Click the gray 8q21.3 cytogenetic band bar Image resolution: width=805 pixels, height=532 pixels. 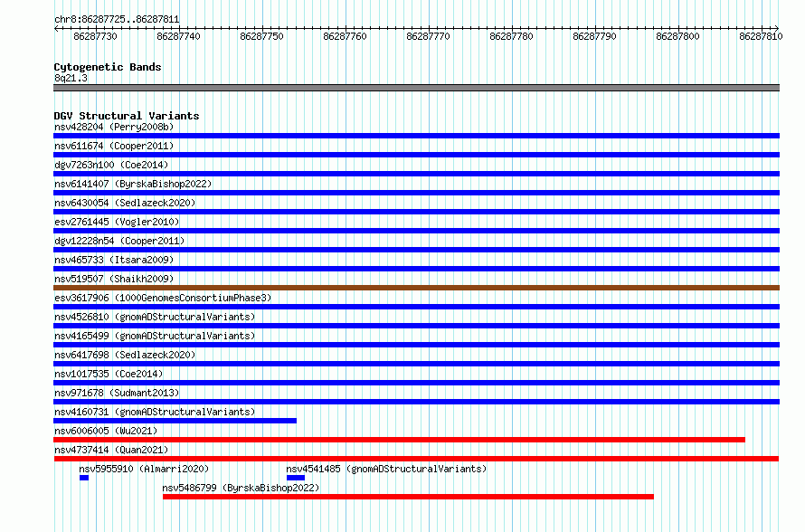(x=416, y=88)
